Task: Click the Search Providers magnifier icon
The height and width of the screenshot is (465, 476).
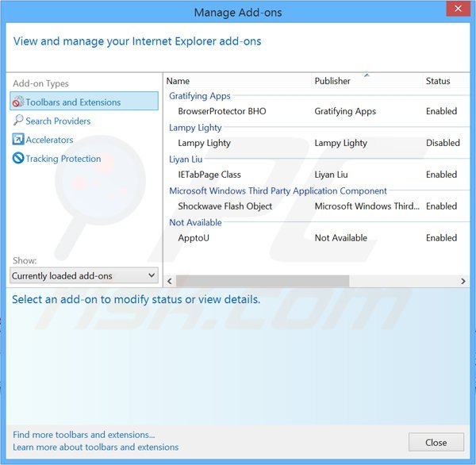Action: click(18, 121)
